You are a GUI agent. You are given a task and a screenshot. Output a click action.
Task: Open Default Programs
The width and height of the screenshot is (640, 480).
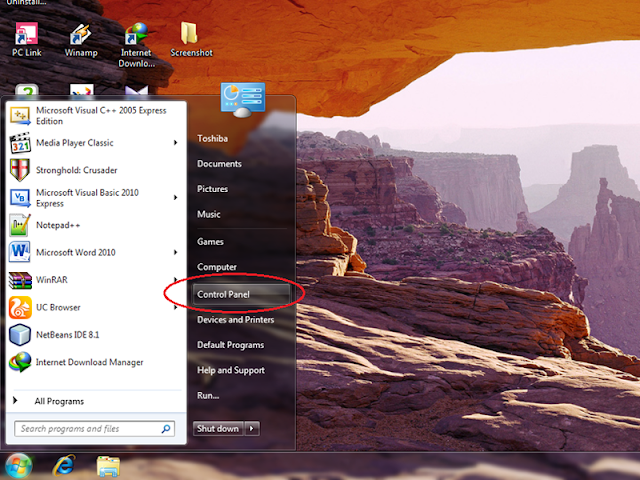click(231, 345)
